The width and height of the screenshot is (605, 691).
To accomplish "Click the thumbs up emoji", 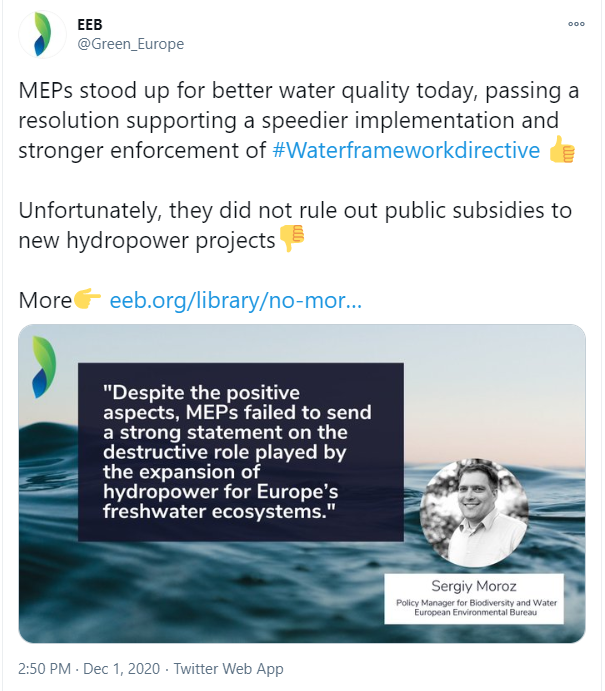I will click(563, 152).
